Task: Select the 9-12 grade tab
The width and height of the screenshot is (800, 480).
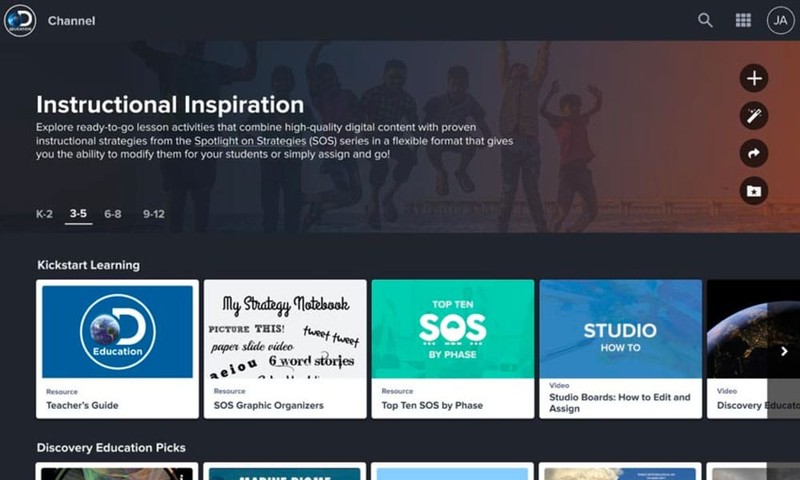Action: pos(154,214)
